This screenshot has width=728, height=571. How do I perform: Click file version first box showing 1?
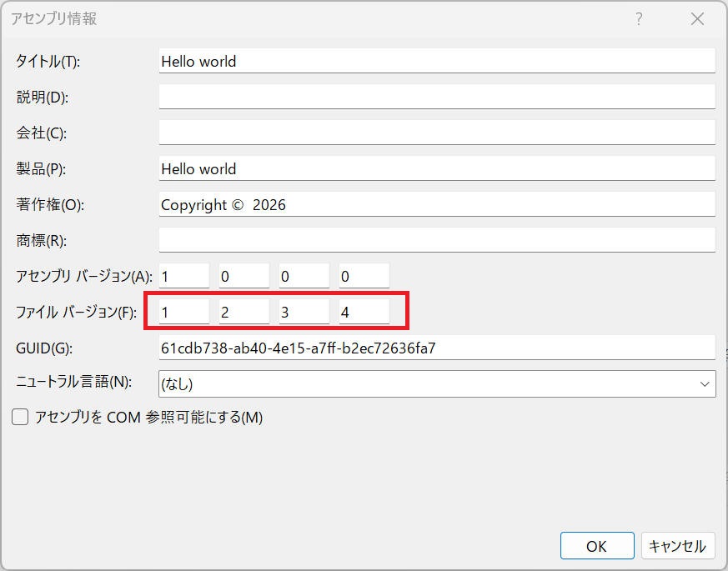click(x=184, y=313)
